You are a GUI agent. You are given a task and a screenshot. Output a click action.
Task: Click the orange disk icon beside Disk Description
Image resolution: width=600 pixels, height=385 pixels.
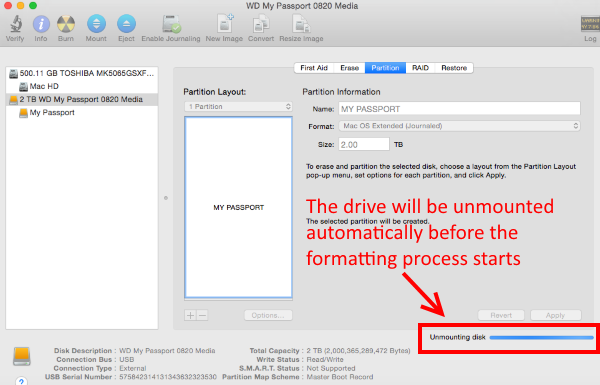[22, 356]
